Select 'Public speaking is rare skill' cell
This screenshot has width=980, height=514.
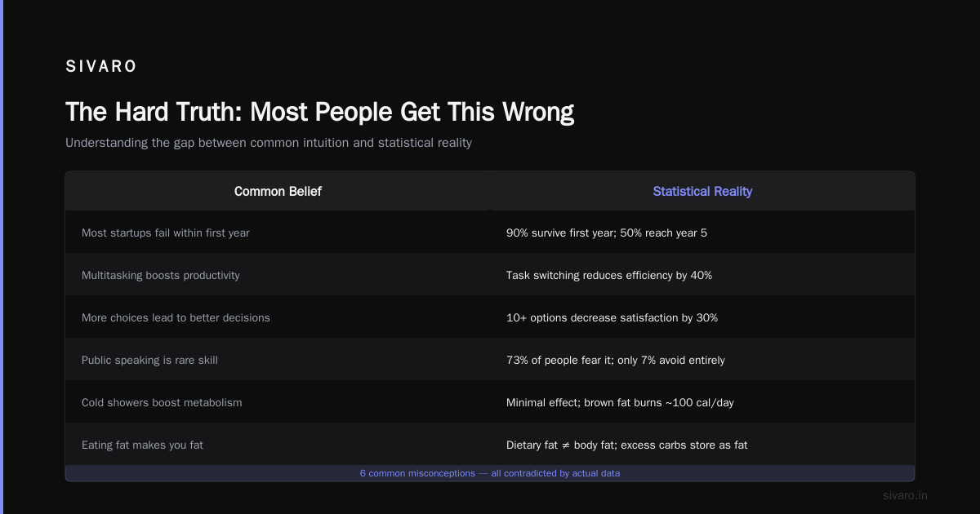pos(278,360)
